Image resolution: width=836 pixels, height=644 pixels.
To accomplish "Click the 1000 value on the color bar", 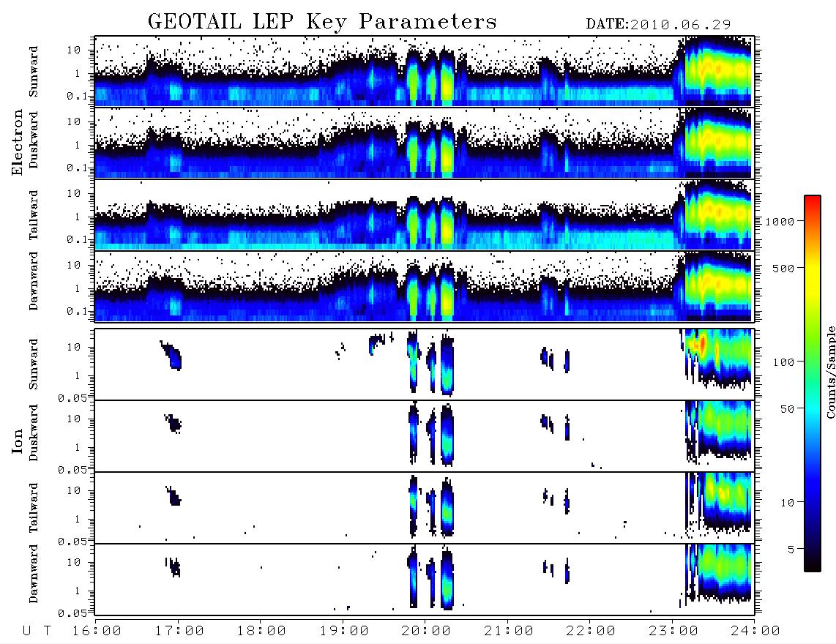I will (780, 221).
